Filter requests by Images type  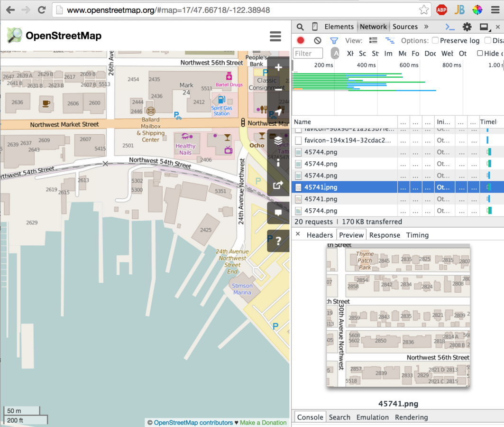(388, 53)
